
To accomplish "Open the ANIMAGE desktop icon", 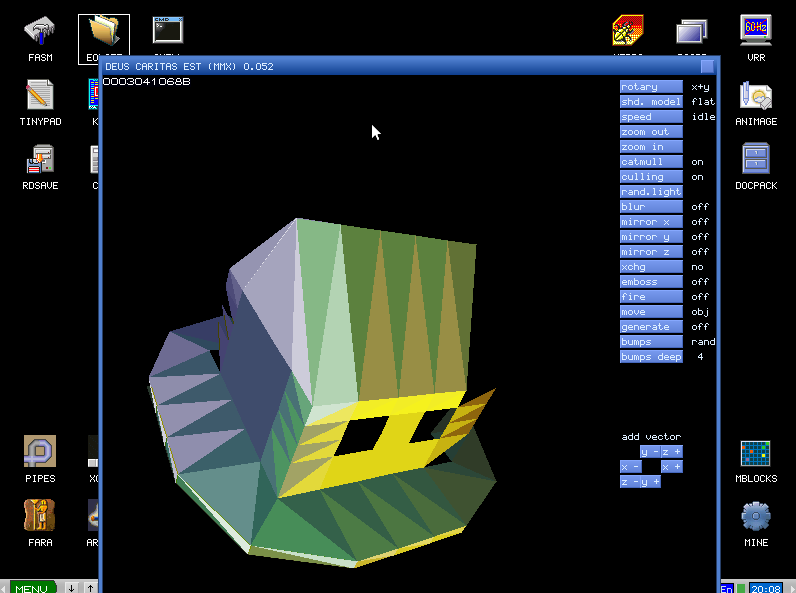I will point(756,103).
